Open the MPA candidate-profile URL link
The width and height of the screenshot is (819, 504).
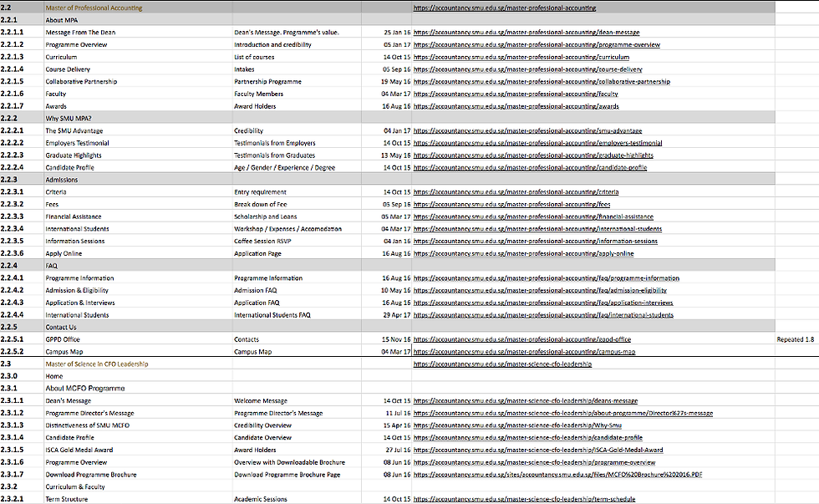coord(530,168)
